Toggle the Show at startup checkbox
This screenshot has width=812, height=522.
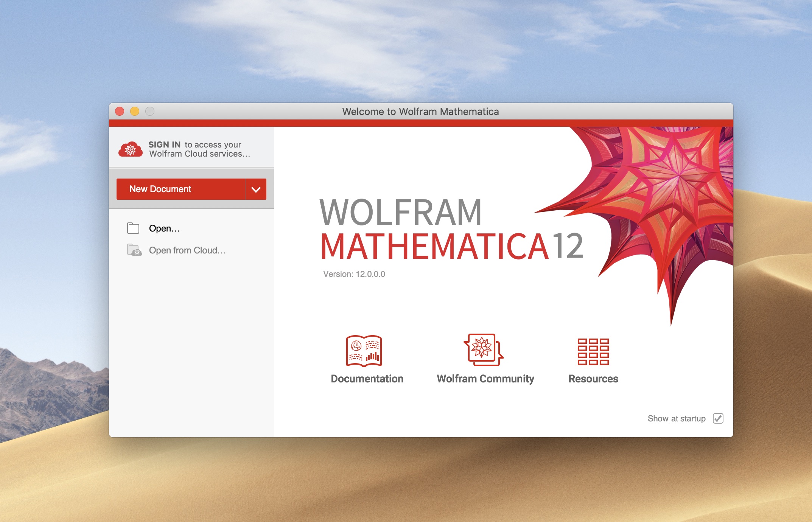(718, 418)
